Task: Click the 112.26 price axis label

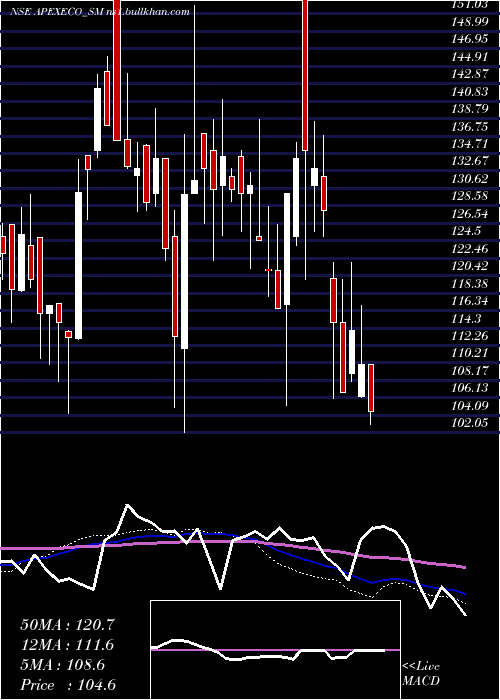Action: pyautogui.click(x=470, y=336)
